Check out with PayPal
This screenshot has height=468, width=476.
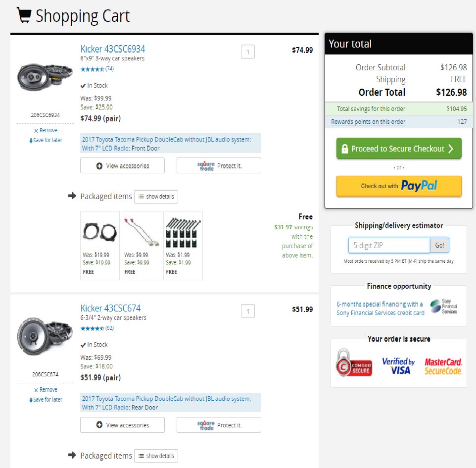tap(399, 186)
